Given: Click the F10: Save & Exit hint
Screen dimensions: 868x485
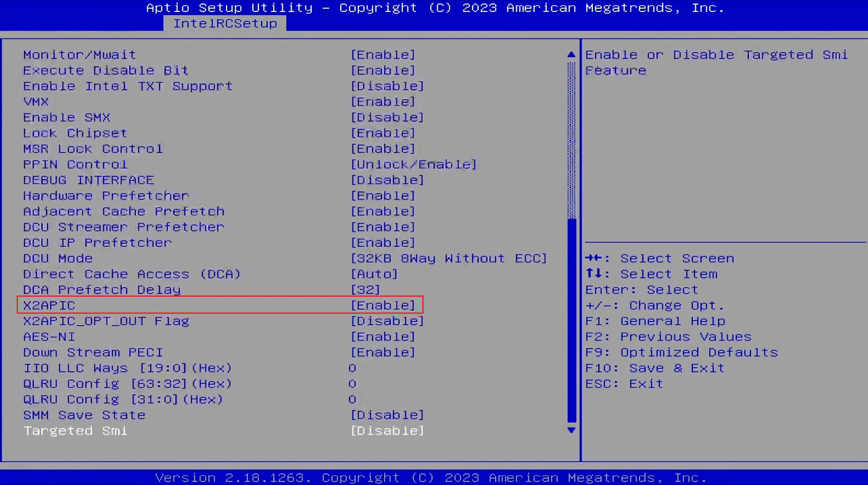Looking at the screenshot, I should [655, 368].
